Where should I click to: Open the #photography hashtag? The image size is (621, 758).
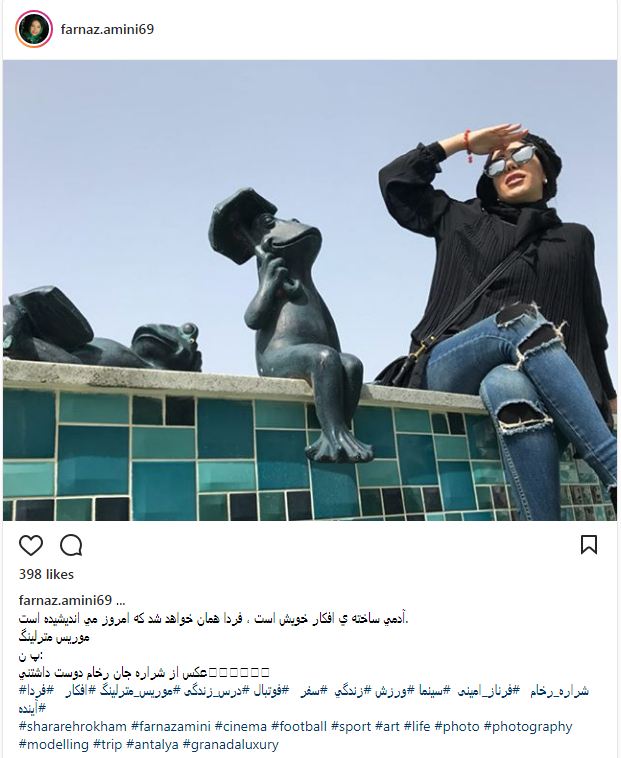[528, 727]
